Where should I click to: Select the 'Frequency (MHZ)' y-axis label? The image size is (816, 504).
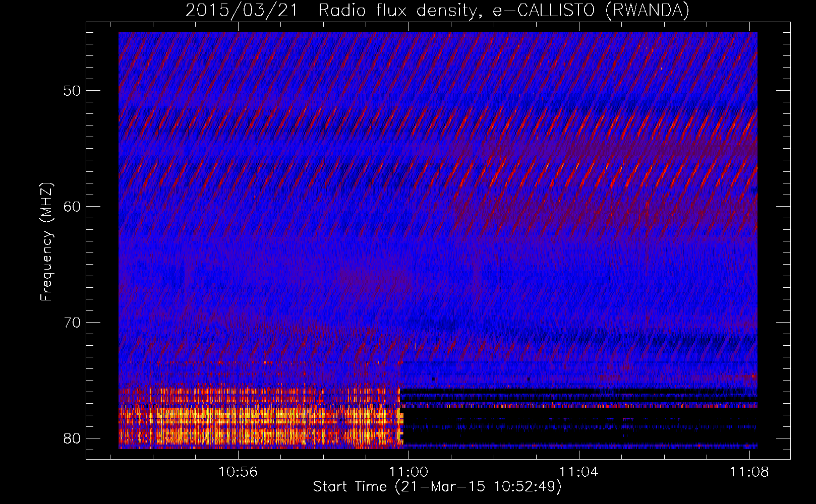pyautogui.click(x=46, y=241)
